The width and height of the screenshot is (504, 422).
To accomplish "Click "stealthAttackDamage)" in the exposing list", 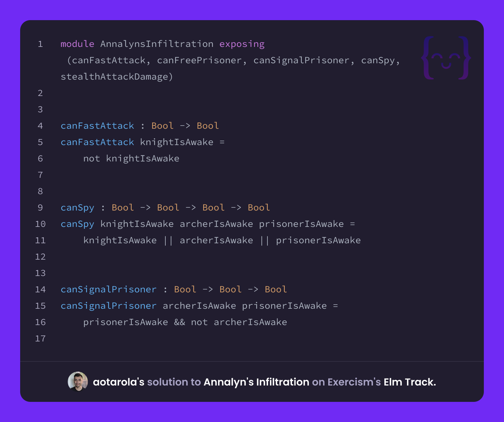I will point(117,76).
